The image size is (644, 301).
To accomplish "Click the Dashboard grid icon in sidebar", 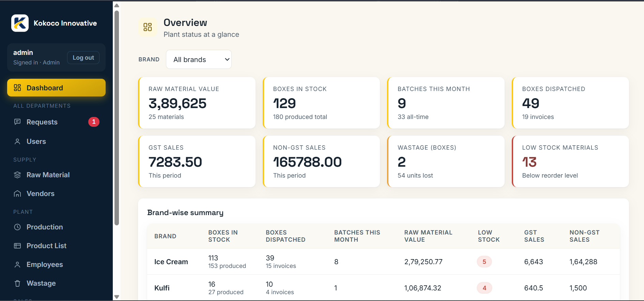I will click(17, 88).
